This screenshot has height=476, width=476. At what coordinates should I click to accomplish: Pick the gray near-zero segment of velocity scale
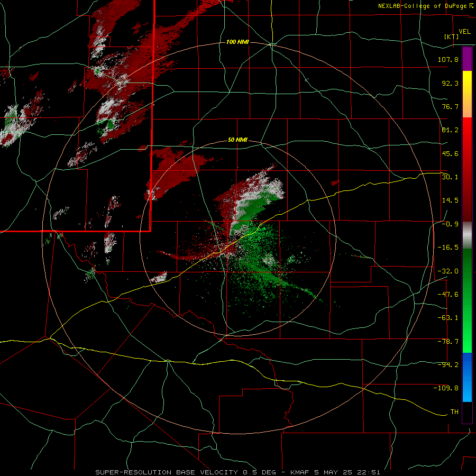click(467, 235)
